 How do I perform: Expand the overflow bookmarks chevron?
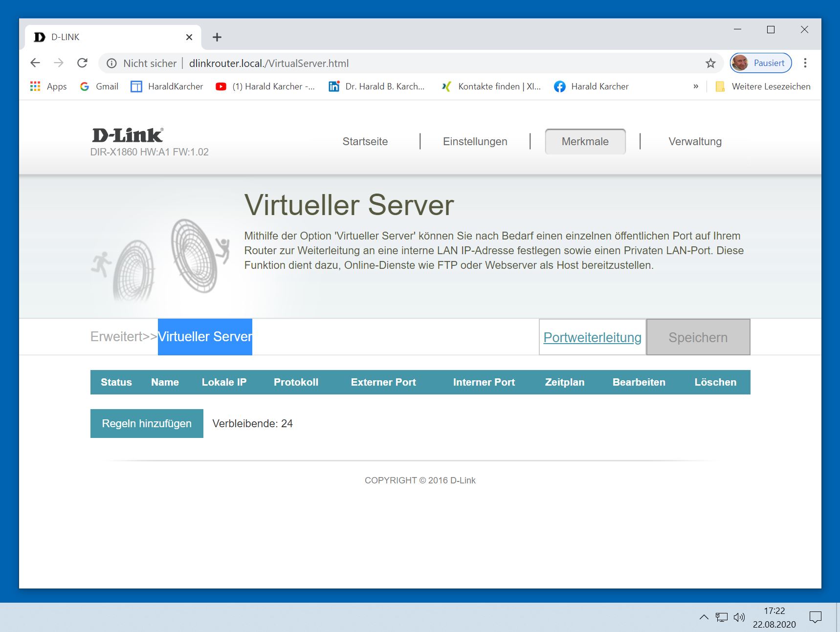coord(696,87)
